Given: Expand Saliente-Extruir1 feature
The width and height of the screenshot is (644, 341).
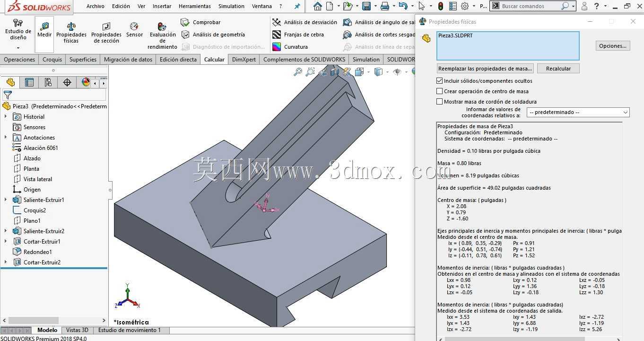Looking at the screenshot, I should pyautogui.click(x=6, y=200).
